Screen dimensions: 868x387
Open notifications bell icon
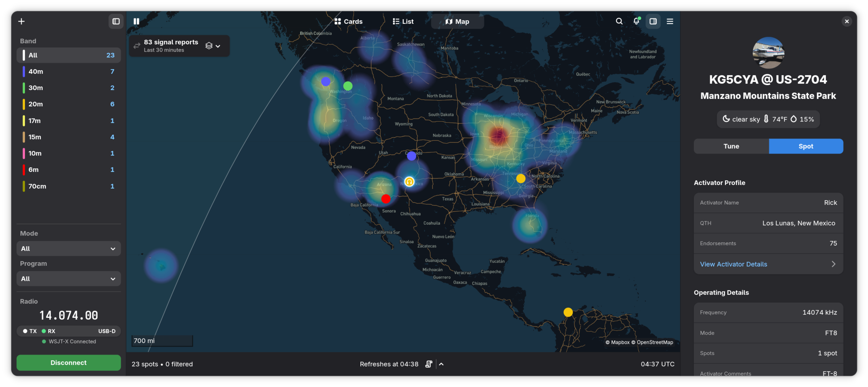click(x=636, y=21)
